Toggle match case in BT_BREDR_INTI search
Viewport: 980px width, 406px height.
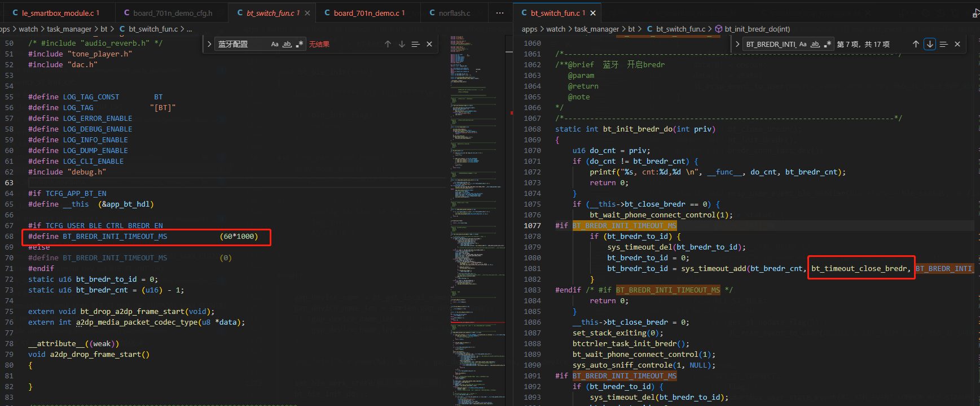tap(803, 44)
